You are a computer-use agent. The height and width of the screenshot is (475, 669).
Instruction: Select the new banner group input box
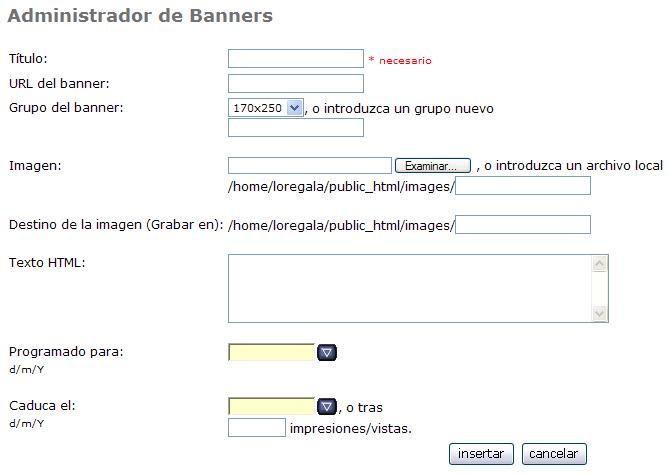coord(295,127)
